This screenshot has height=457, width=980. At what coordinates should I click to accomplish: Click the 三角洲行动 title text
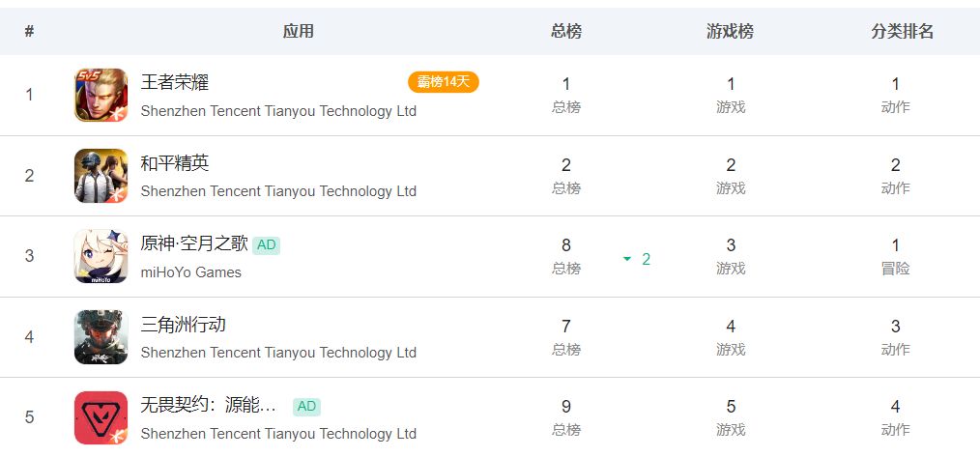click(x=184, y=325)
